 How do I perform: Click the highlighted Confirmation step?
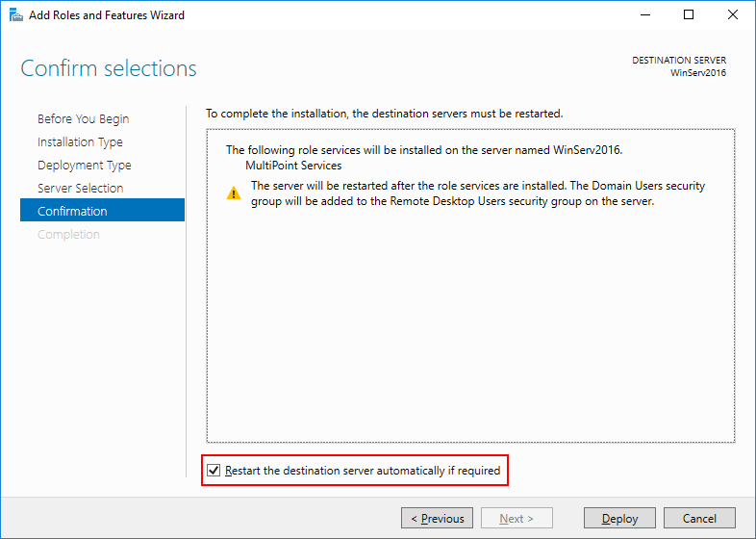click(x=72, y=212)
